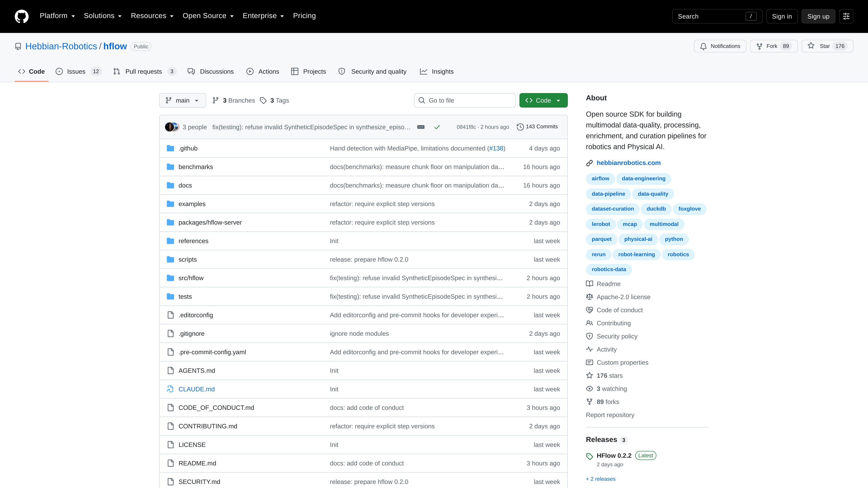Click the airflow topic tag
Viewport: 868px width, 488px height.
click(600, 178)
